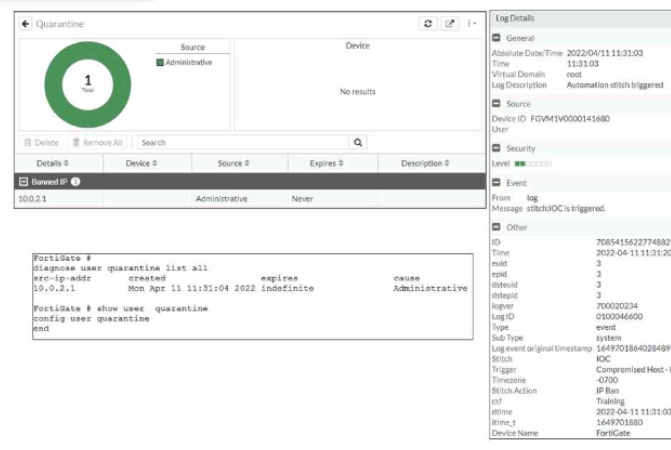Click the Timezone value -0700
This screenshot has height=450, width=671.
click(x=607, y=380)
